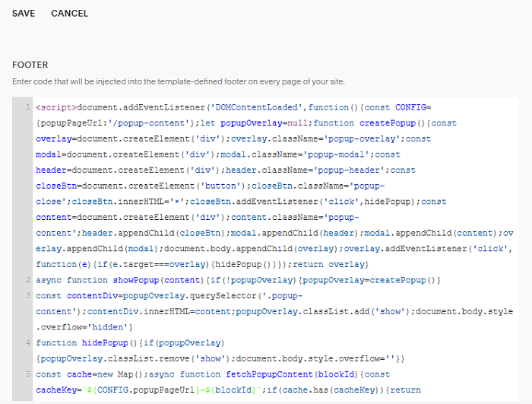Click line number 3 in the gutter
Viewport: 532px width, 404px height.
[27, 295]
